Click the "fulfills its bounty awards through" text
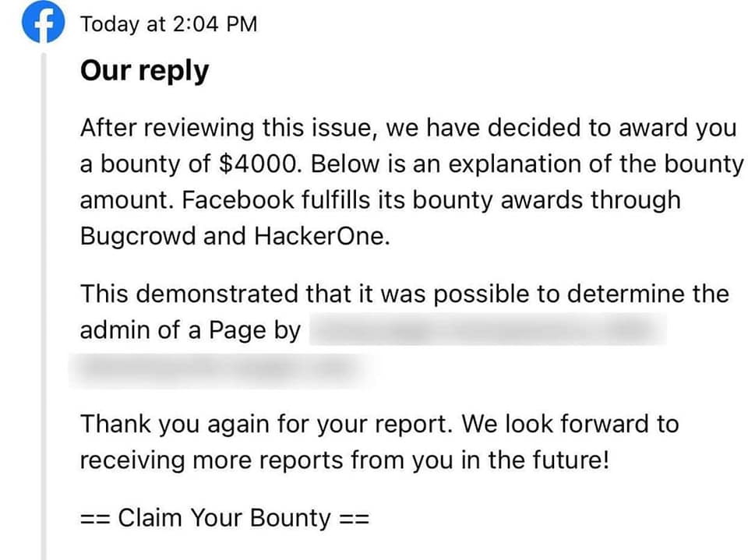Viewport: 748px width, 560px height. tap(491, 200)
